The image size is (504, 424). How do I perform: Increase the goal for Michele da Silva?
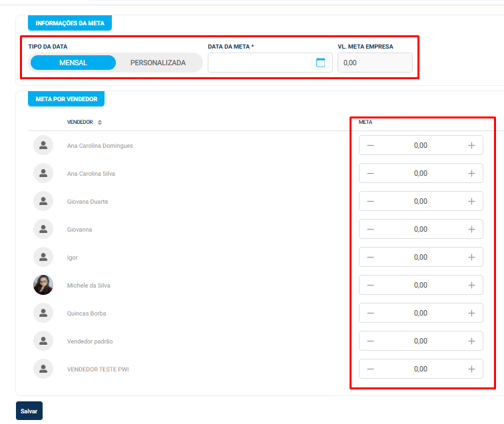pos(471,285)
